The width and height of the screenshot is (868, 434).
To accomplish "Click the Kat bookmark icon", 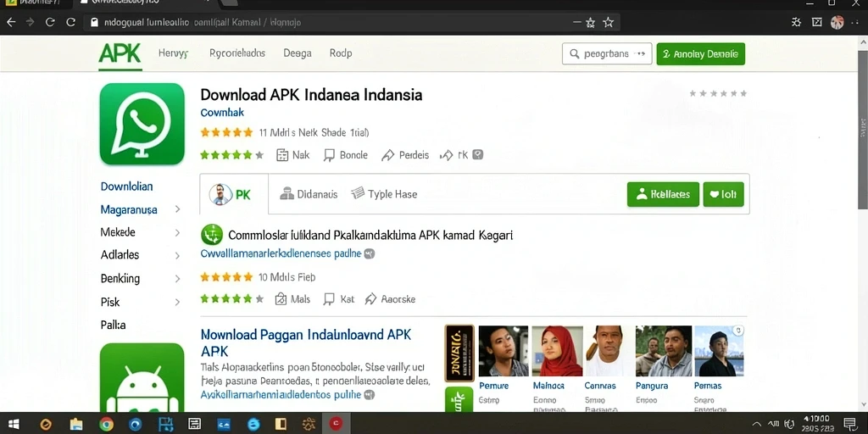I will pyautogui.click(x=330, y=299).
